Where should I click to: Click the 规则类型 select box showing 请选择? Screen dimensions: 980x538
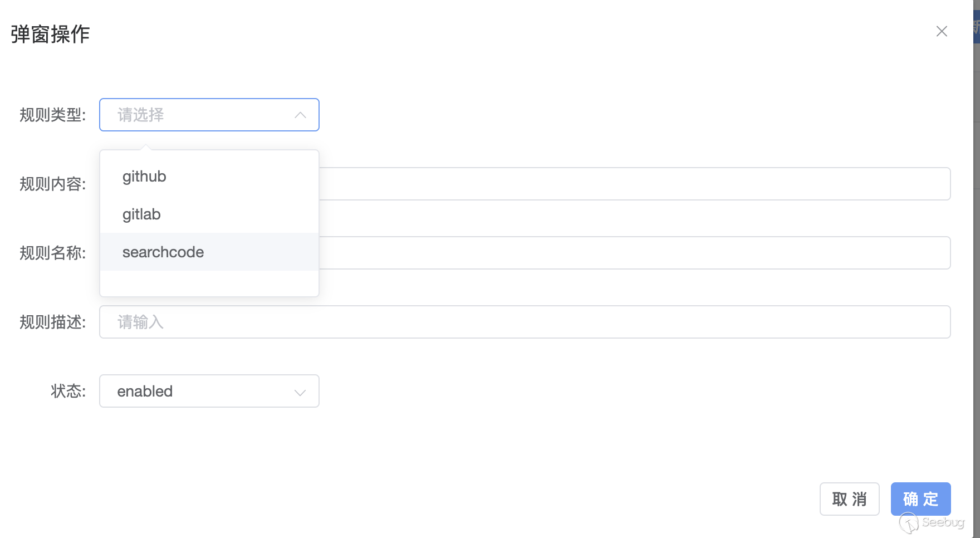(x=200, y=115)
